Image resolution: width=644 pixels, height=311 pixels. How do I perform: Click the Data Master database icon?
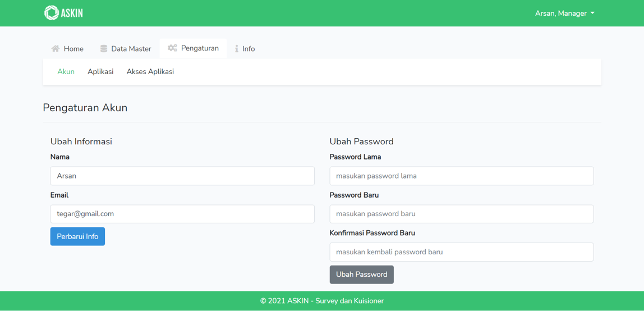click(103, 49)
